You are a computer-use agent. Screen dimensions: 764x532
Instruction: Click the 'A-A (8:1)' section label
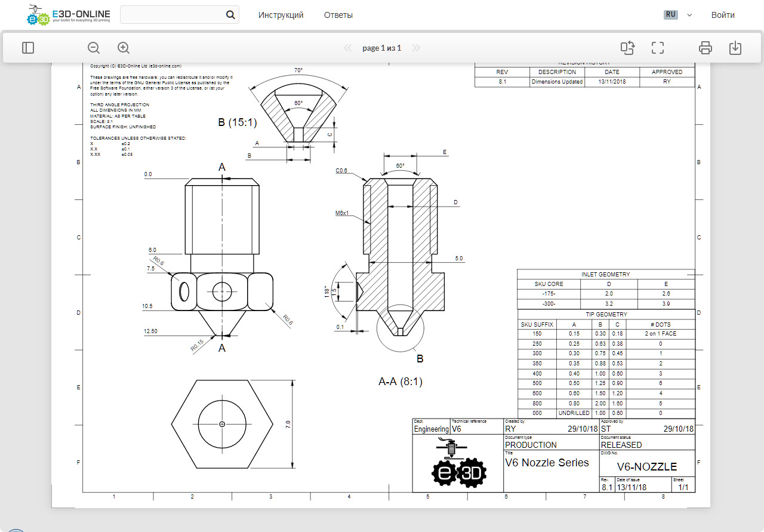click(x=401, y=381)
